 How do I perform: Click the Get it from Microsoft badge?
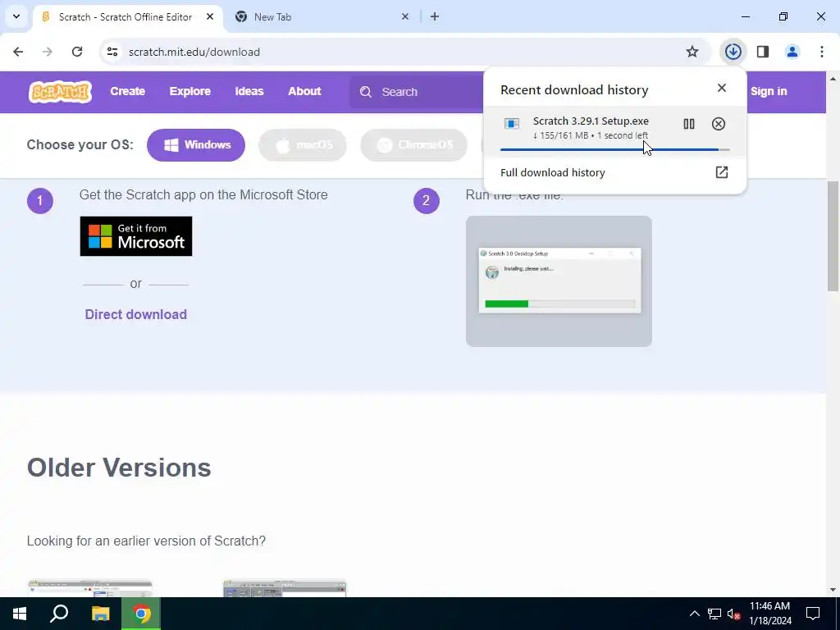136,236
